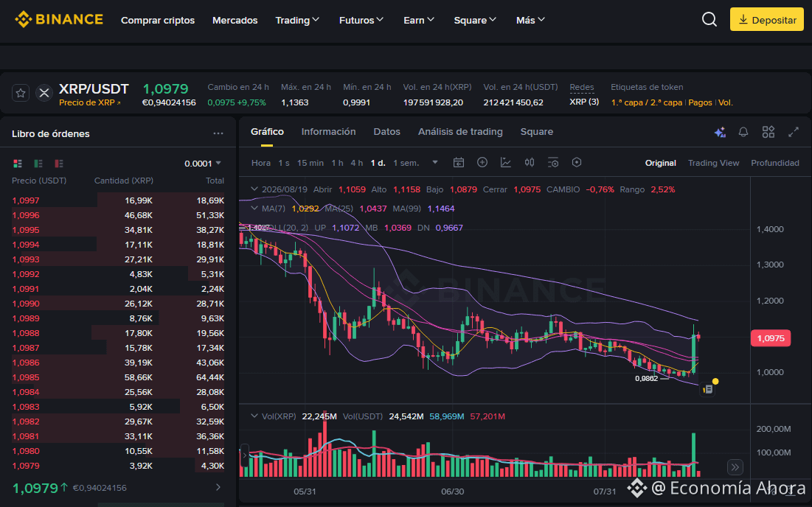Click sell order price 1,0997
812x507 pixels.
click(25, 200)
